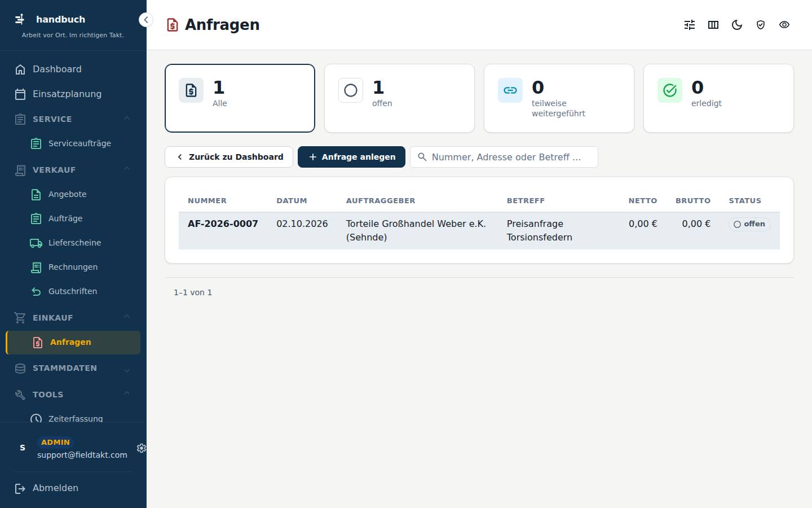This screenshot has width=812, height=508.
Task: Click Torteile Großhandel Weber e.K. cell
Action: (416, 230)
